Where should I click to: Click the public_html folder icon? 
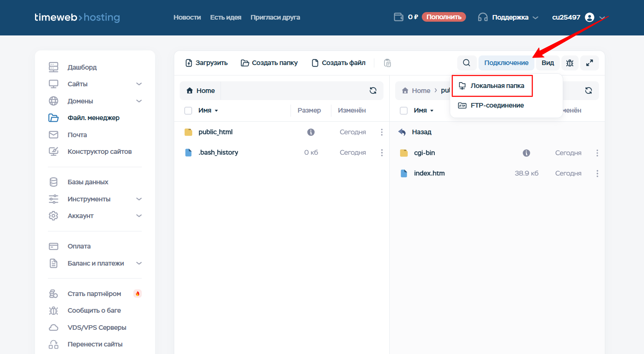pos(188,132)
